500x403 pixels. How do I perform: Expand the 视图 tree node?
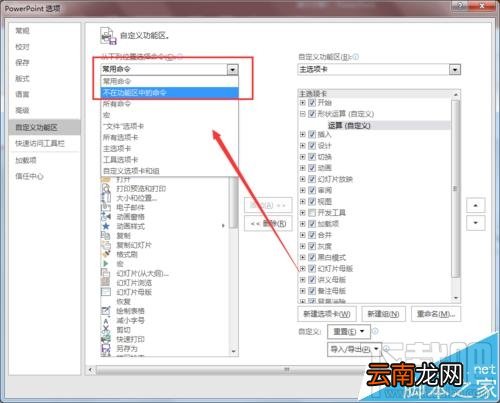click(x=302, y=201)
